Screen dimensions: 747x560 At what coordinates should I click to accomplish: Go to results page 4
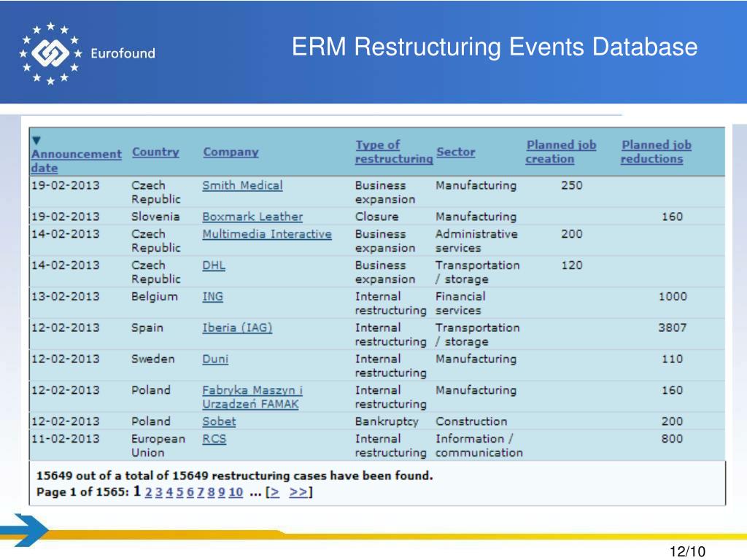coord(169,492)
